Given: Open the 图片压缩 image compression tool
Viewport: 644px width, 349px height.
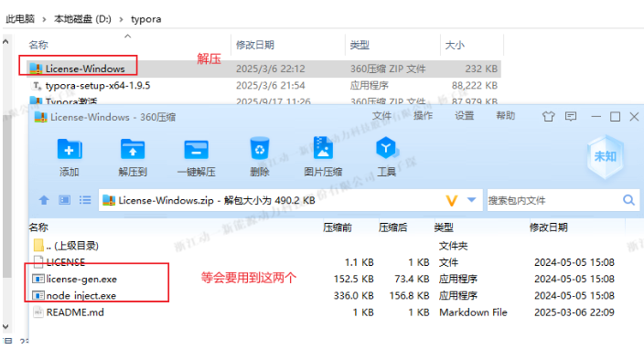Looking at the screenshot, I should click(x=323, y=148).
